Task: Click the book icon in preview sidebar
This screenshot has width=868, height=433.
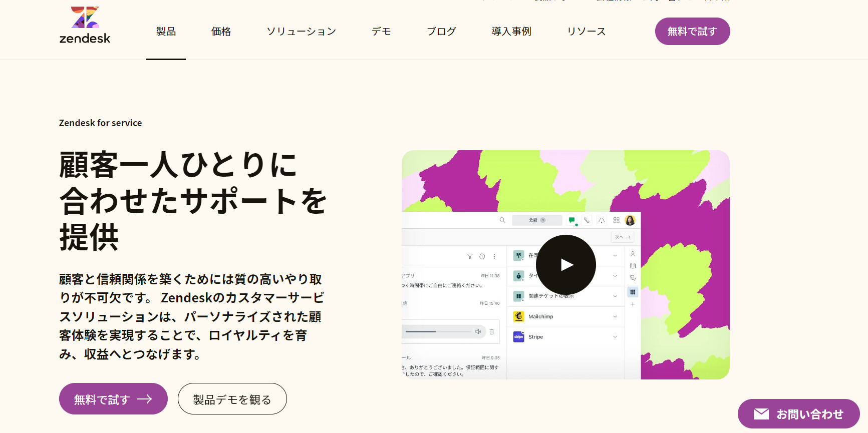Action: coord(633,266)
